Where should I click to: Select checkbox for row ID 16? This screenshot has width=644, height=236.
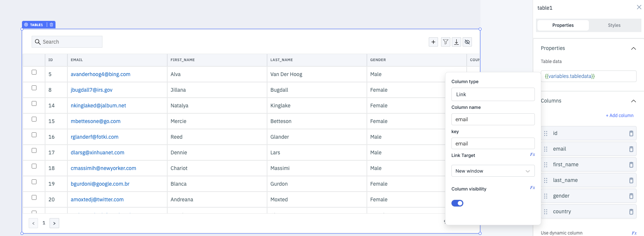click(34, 135)
